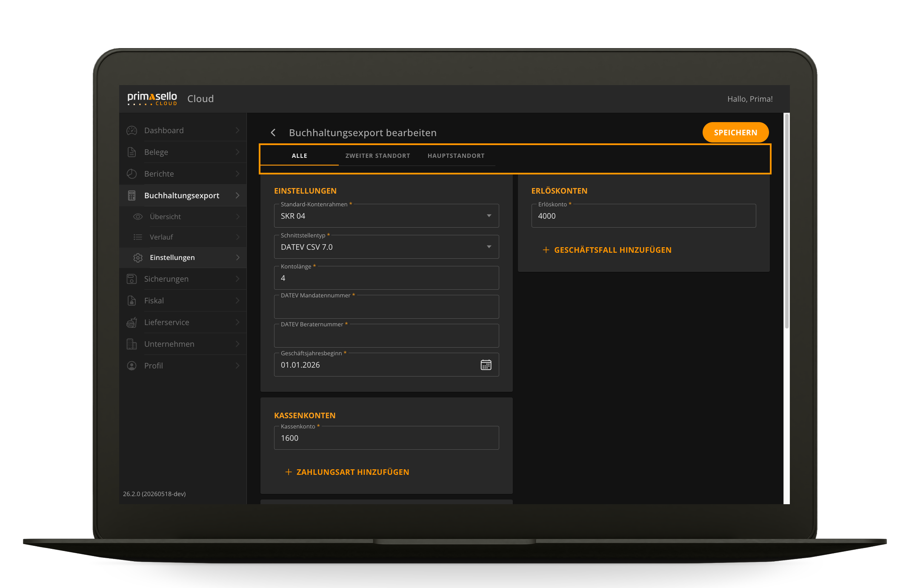Open the Verlauf submenu item
Viewport: 912px width, 588px height.
tap(183, 237)
